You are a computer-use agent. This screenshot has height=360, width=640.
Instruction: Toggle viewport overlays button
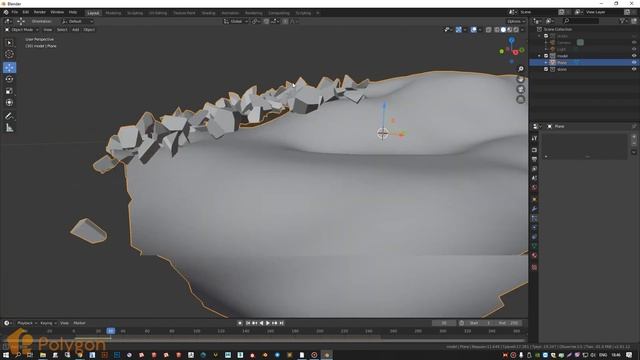coord(473,30)
